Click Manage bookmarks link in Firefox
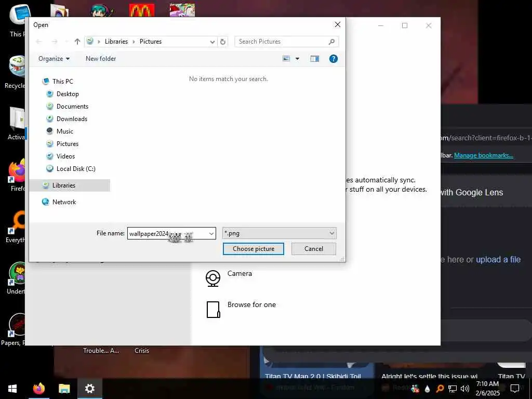 [484, 155]
